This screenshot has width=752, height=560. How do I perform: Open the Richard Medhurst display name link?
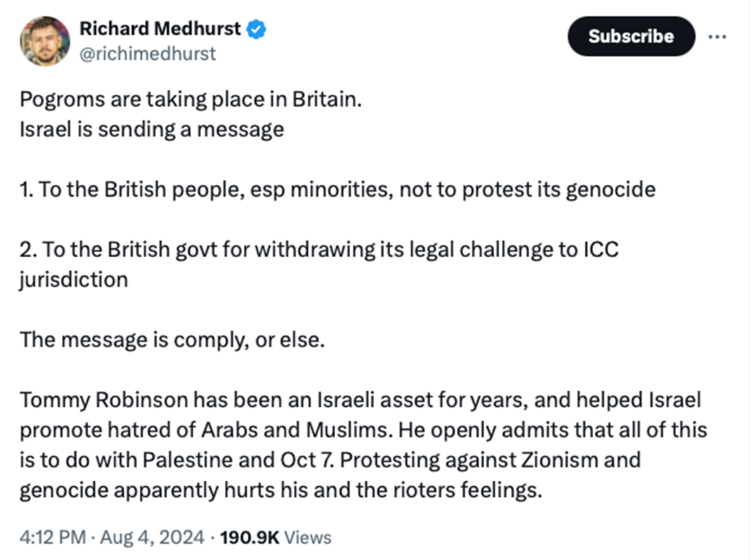click(160, 29)
